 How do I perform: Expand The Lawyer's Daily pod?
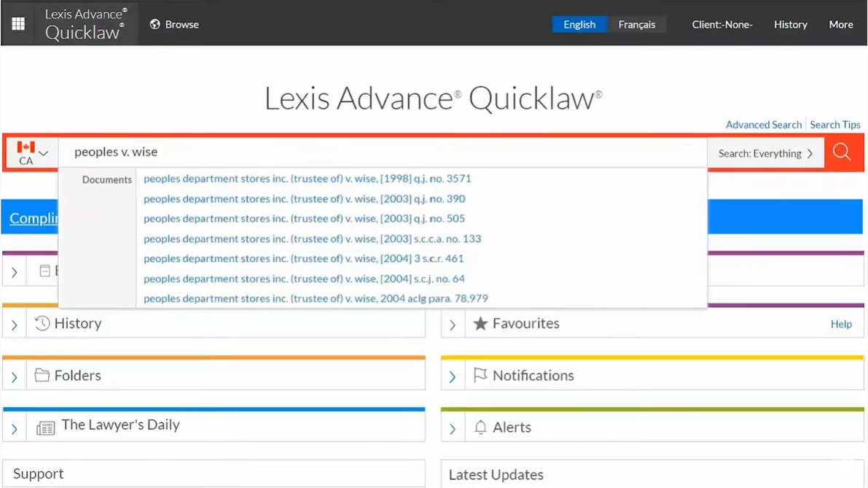coord(15,429)
